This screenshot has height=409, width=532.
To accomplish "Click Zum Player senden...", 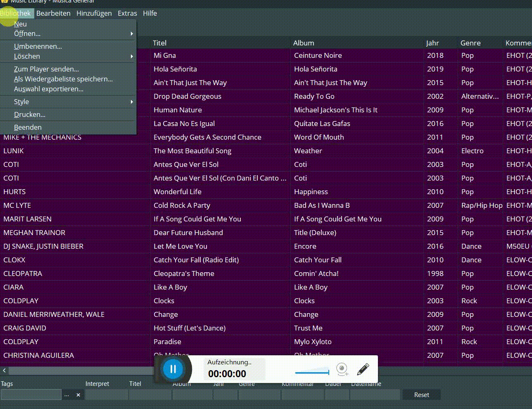I will click(46, 69).
